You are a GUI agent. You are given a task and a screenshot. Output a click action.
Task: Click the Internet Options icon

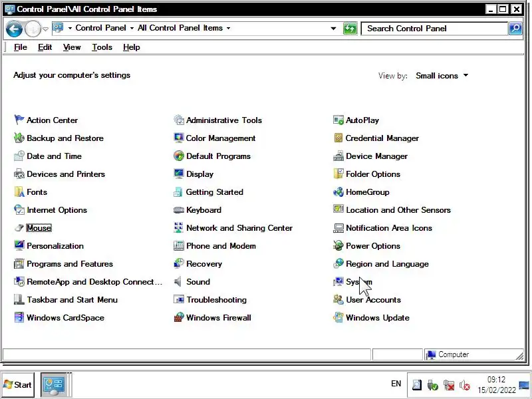pyautogui.click(x=19, y=209)
